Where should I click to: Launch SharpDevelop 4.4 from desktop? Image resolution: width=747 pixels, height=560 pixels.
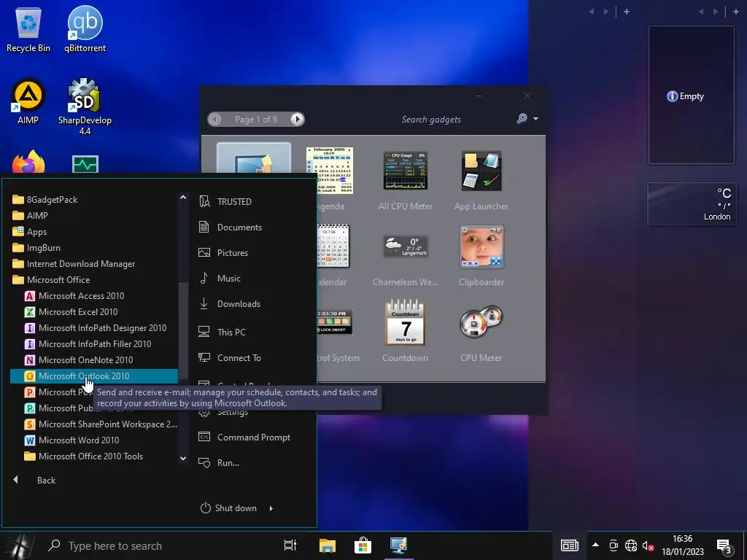pos(85,106)
